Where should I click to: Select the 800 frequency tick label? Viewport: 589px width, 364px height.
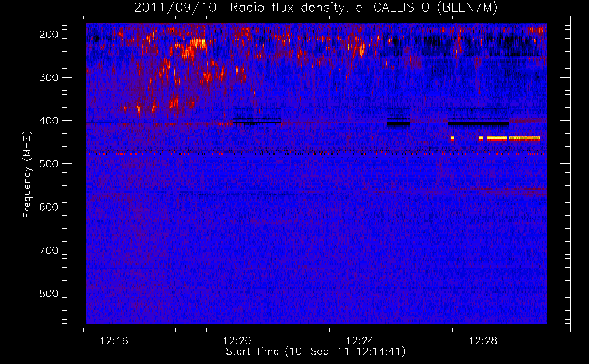click(x=49, y=293)
